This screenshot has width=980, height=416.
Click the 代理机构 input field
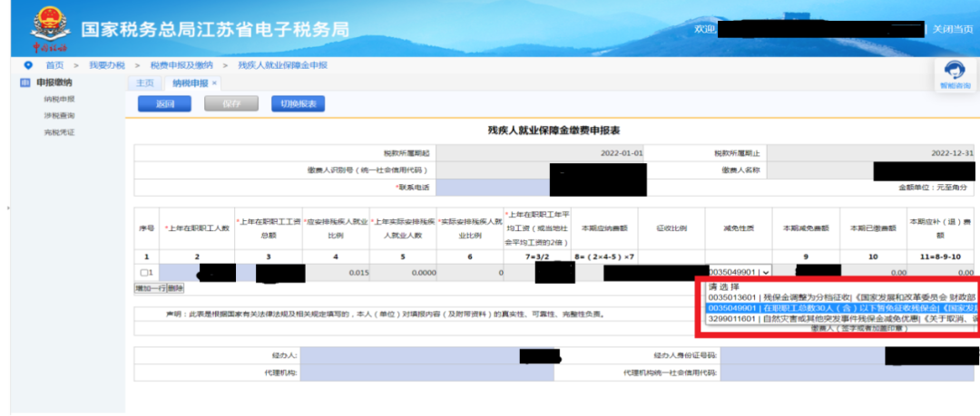click(426, 372)
